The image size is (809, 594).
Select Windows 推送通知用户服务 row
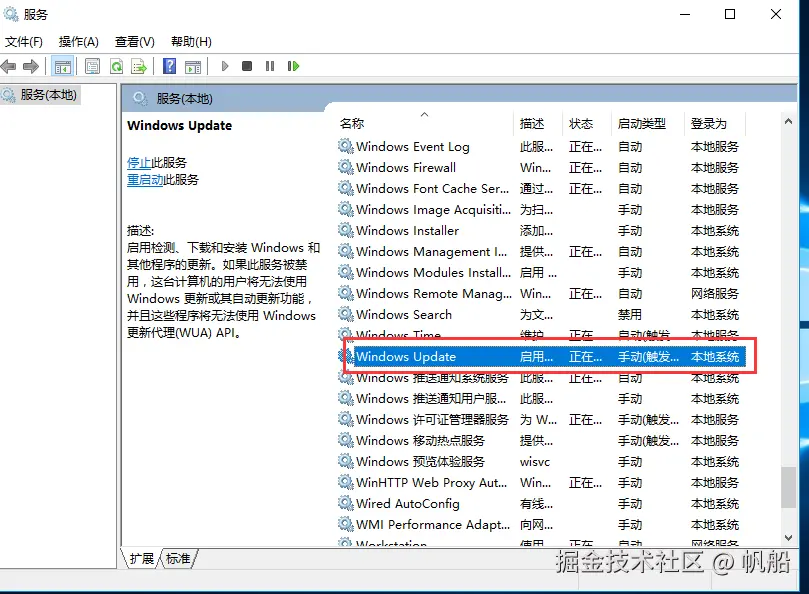542,398
